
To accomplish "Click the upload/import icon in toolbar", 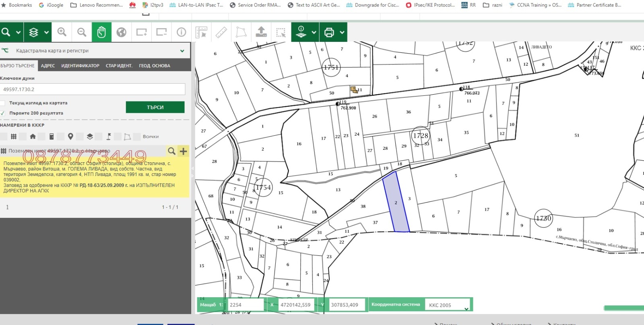I will pyautogui.click(x=261, y=32).
